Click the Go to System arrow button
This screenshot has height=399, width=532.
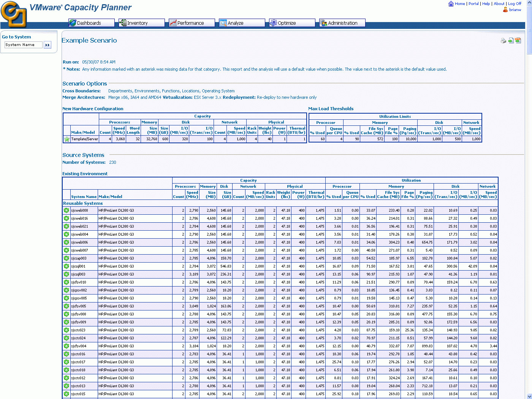pyautogui.click(x=47, y=44)
